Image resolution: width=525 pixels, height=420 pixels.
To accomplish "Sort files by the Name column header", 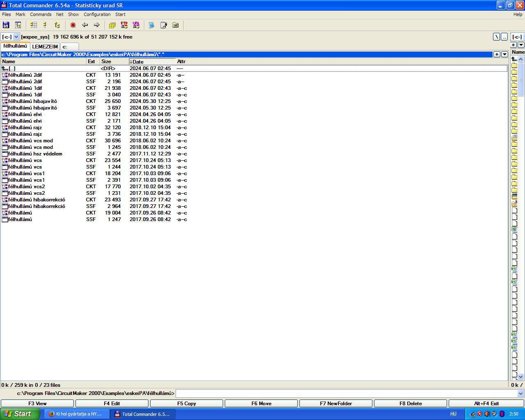I will coord(43,62).
